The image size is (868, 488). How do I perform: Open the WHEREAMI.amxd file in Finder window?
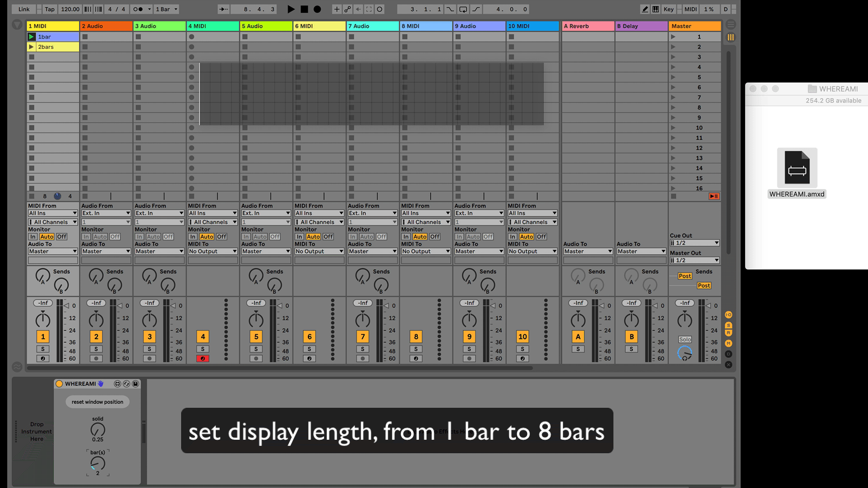click(797, 173)
